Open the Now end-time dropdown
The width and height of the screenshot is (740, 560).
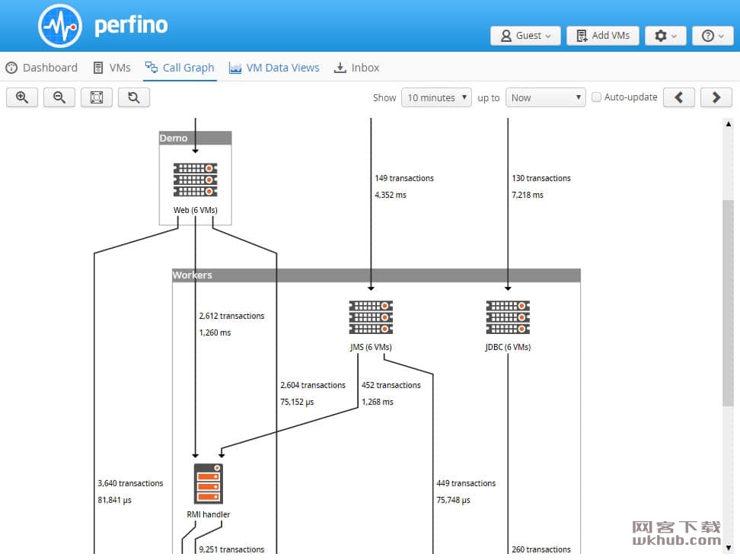(546, 97)
